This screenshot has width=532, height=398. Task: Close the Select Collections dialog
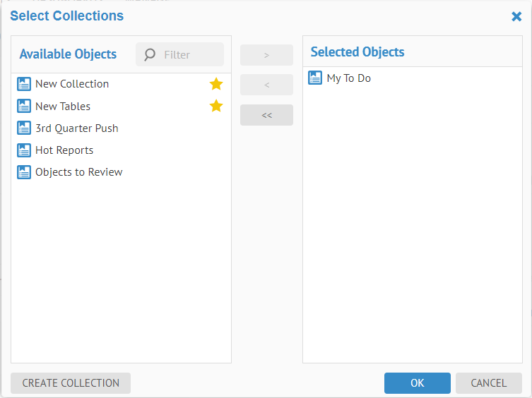point(516,16)
